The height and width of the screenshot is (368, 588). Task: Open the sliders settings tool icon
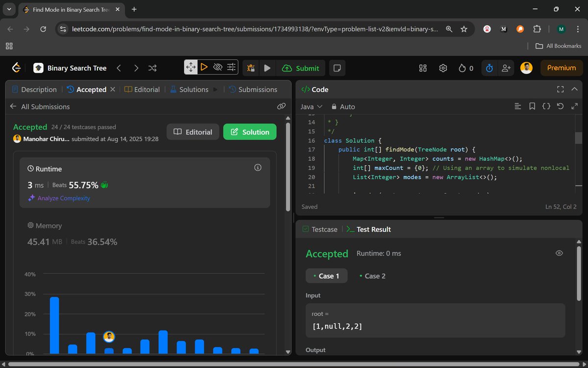231,67
